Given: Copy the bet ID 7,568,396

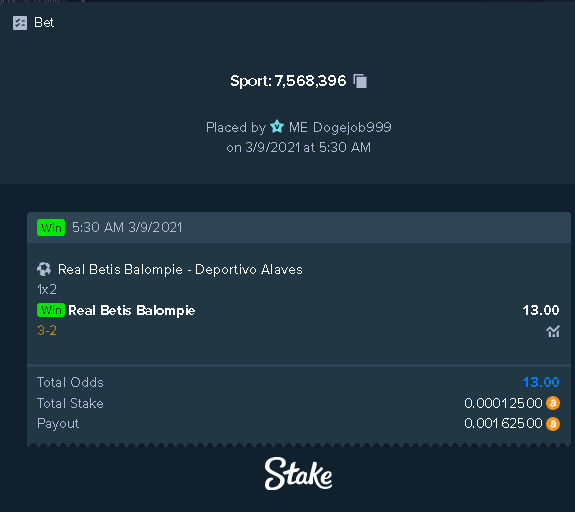Looking at the screenshot, I should coord(360,81).
